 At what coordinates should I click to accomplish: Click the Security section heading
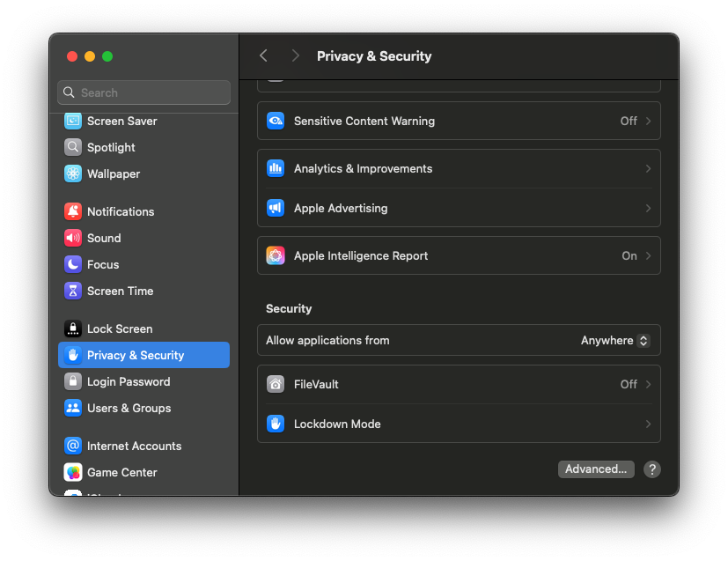289,309
